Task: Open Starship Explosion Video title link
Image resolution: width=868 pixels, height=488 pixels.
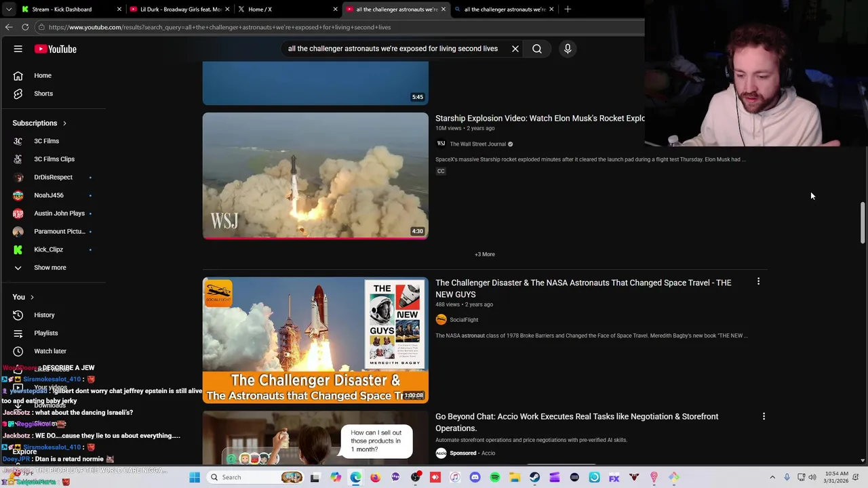Action: tap(540, 118)
